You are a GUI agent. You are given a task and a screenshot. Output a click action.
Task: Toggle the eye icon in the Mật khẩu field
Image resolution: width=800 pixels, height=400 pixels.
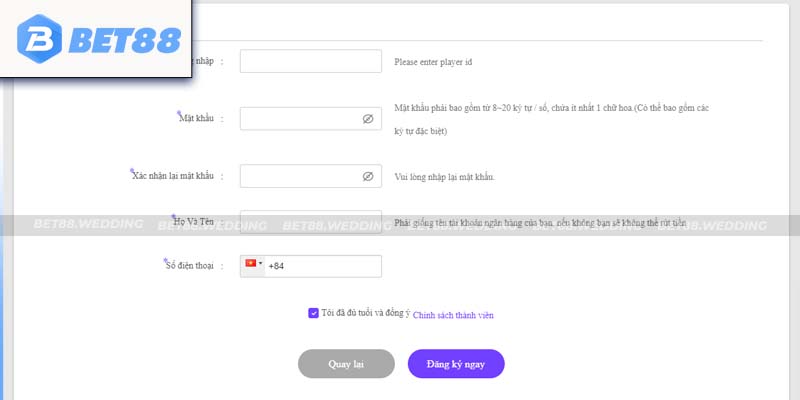(x=368, y=119)
